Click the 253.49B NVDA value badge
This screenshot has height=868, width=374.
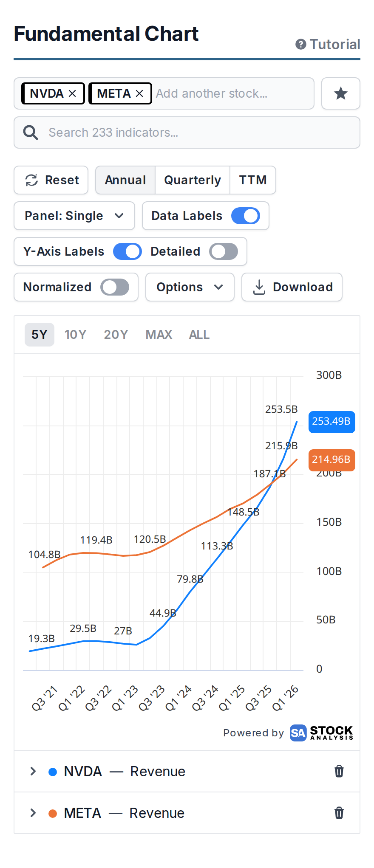click(331, 421)
